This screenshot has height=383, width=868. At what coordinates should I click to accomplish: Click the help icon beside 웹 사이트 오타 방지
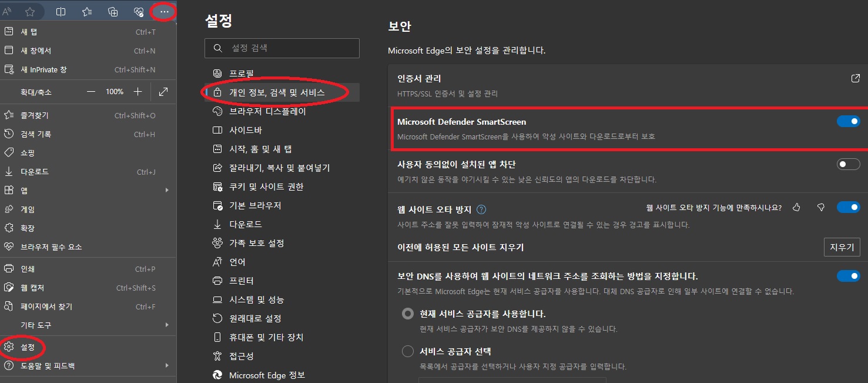coord(481,209)
